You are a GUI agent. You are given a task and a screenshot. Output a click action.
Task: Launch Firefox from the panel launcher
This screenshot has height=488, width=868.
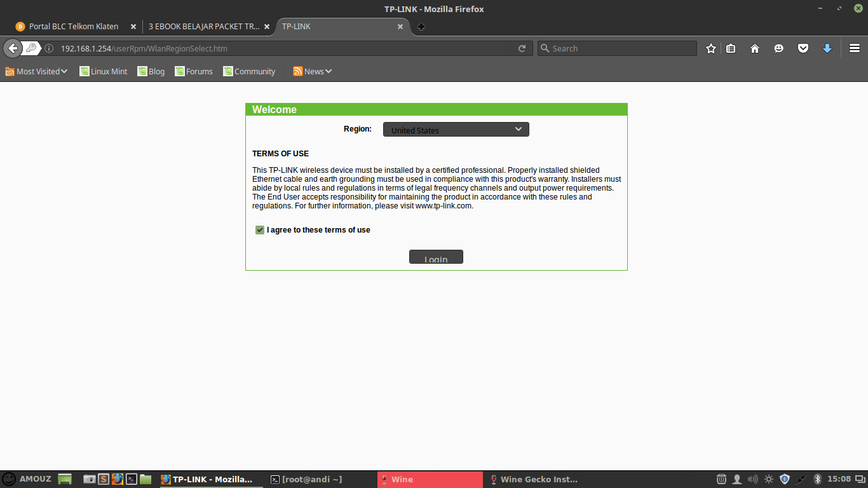(x=118, y=479)
